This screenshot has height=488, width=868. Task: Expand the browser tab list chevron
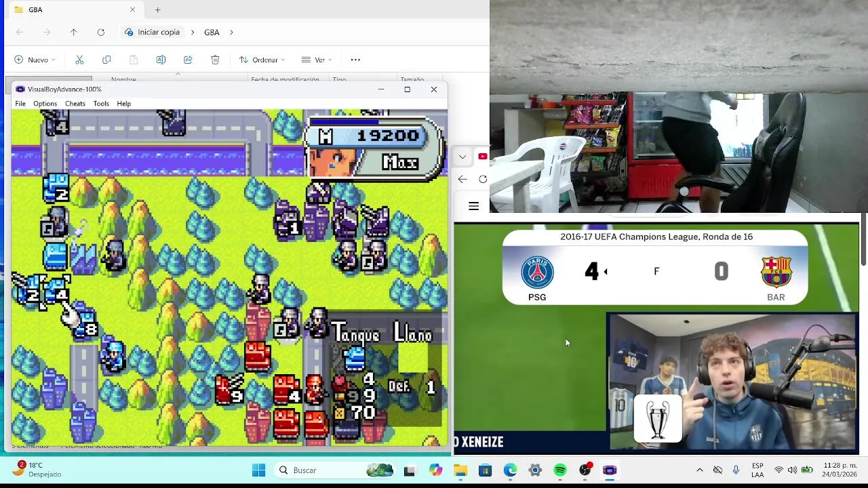point(462,157)
